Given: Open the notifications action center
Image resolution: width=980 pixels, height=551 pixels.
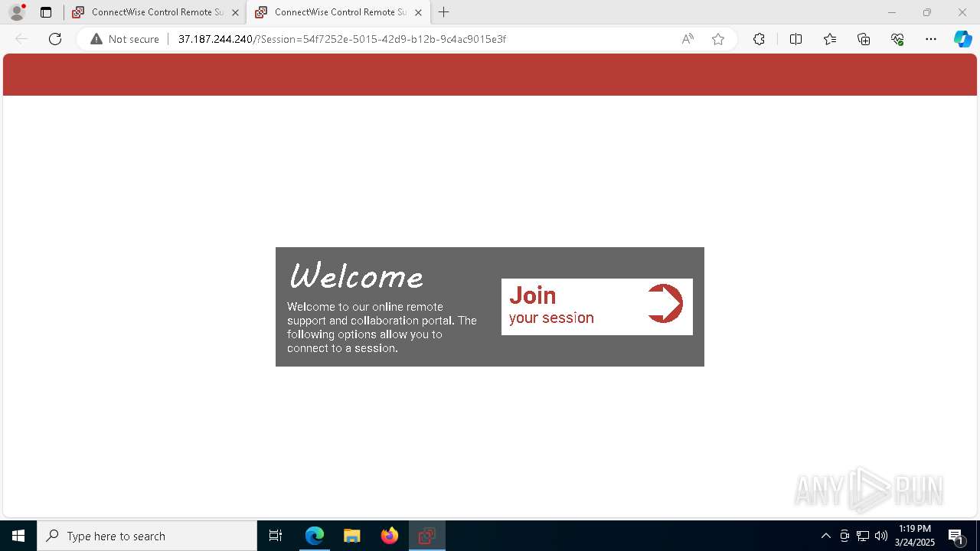Looking at the screenshot, I should coord(957,536).
